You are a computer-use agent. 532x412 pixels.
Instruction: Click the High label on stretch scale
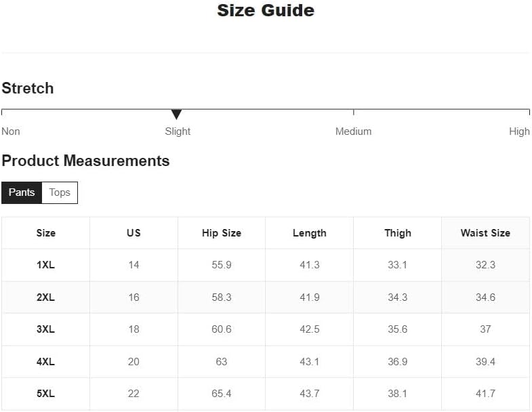(519, 131)
